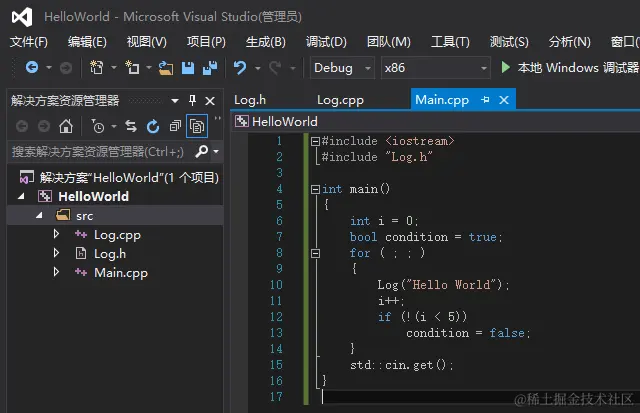Select the Main.cpp file in the tree
The width and height of the screenshot is (640, 413).
coord(120,273)
